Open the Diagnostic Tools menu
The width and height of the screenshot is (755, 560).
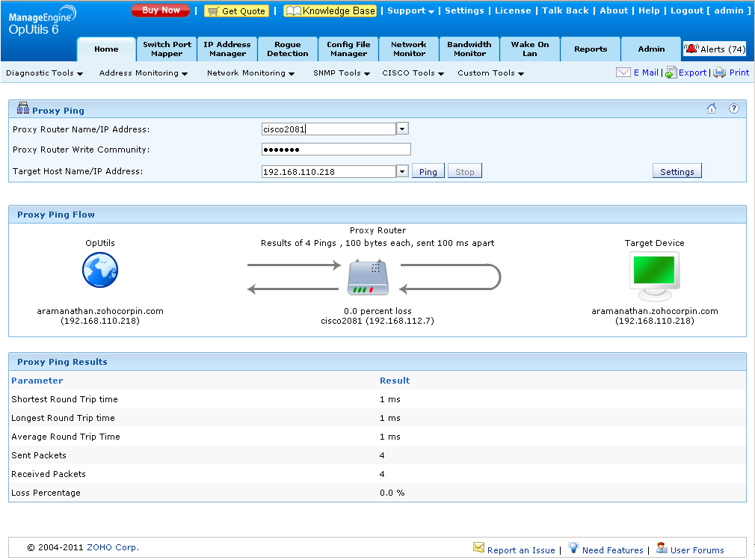point(44,73)
